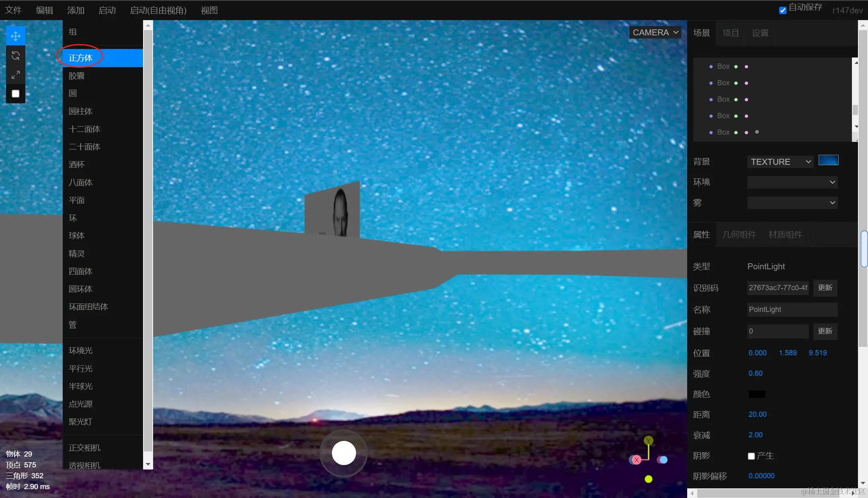The height and width of the screenshot is (498, 868).
Task: Click the blue Z axis gizmo
Action: coord(663,460)
